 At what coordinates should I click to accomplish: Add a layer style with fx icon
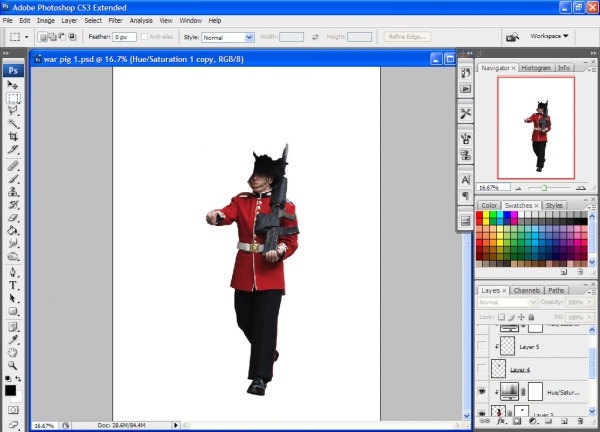tap(501, 421)
